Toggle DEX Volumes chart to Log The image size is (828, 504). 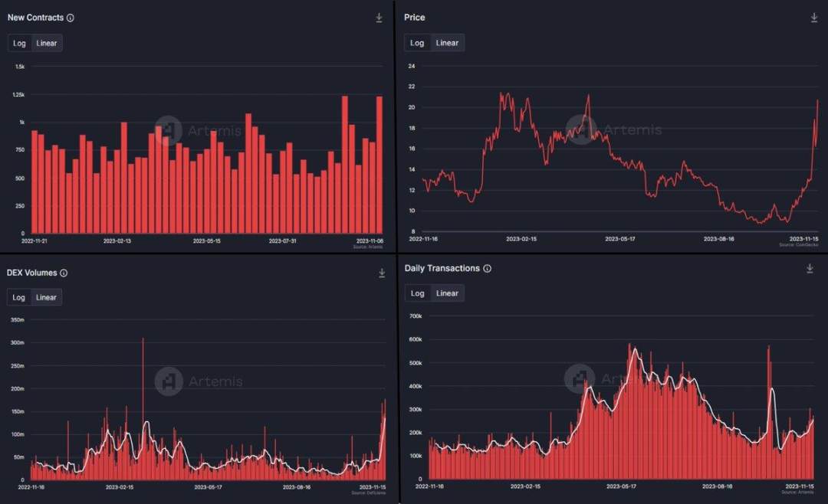[x=19, y=297]
